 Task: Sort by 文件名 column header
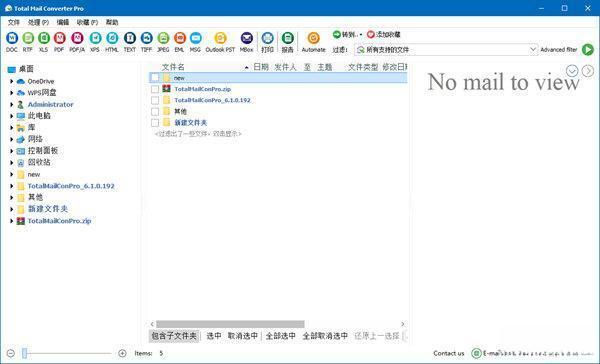click(173, 67)
